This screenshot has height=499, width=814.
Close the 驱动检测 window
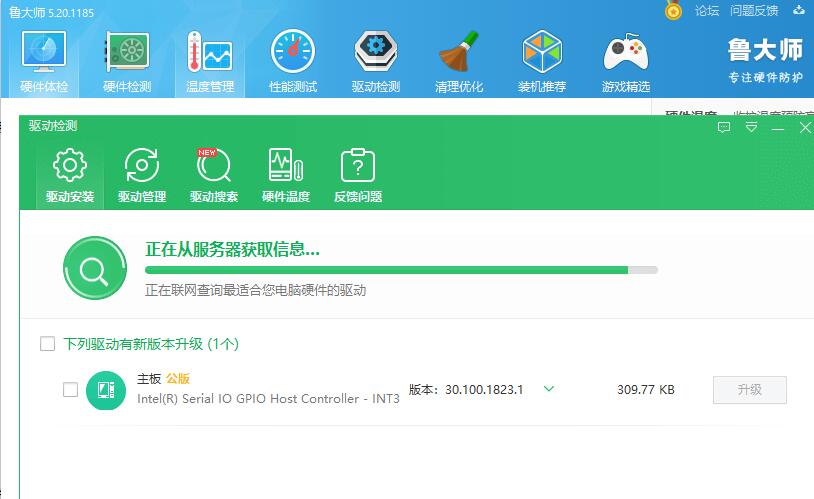tap(805, 128)
